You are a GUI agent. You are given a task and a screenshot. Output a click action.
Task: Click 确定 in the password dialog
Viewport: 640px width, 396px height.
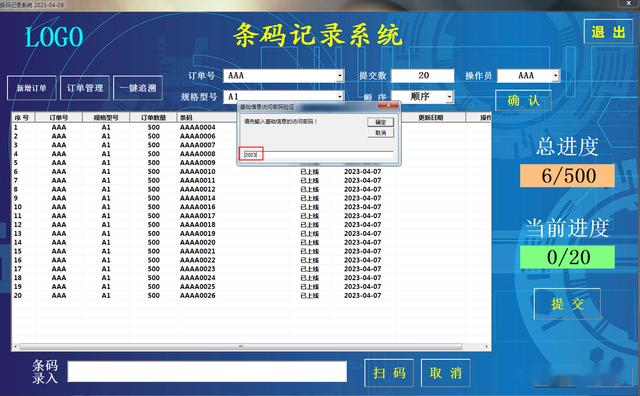(x=380, y=122)
